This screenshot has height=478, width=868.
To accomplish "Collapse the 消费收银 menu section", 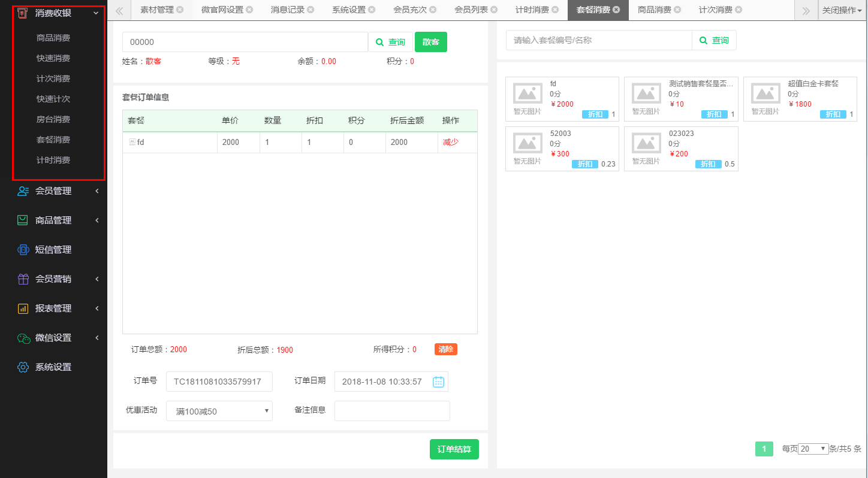I will [x=96, y=13].
